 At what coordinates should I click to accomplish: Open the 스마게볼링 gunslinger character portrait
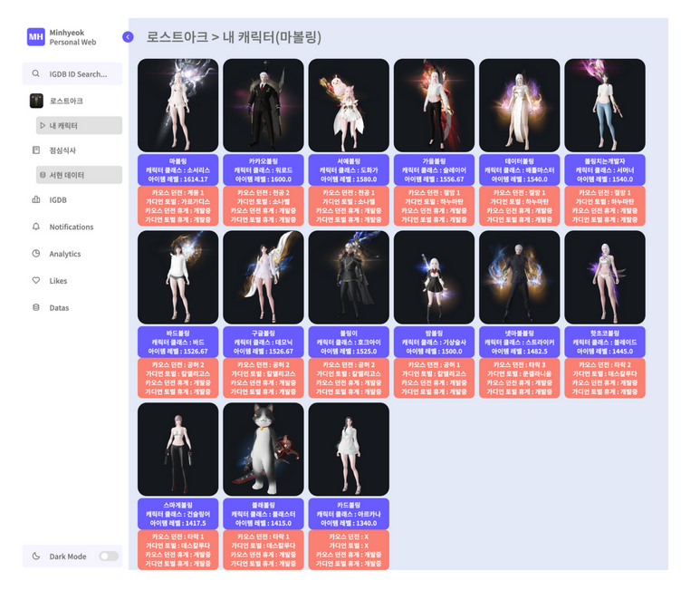(178, 450)
